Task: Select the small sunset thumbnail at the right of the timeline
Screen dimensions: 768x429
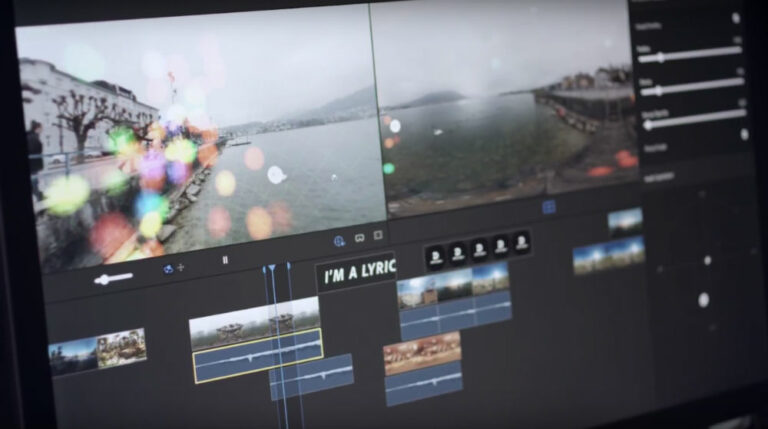Action: pyautogui.click(x=625, y=222)
